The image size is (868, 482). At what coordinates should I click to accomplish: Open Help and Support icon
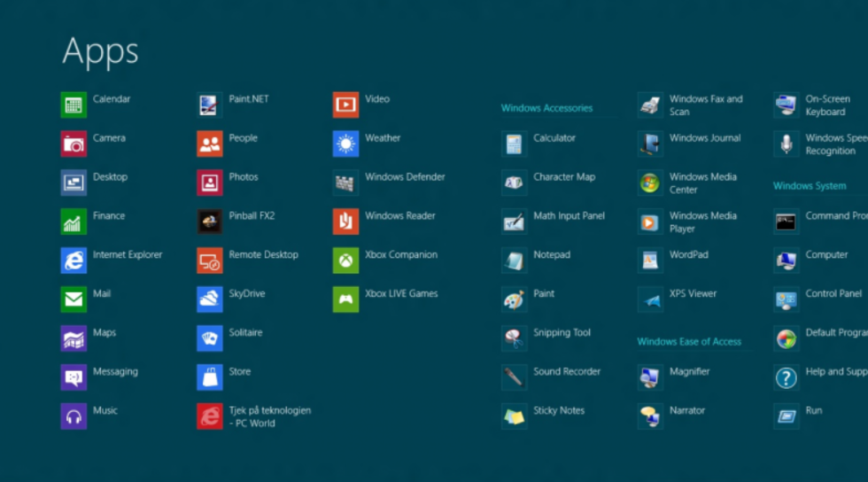(787, 377)
